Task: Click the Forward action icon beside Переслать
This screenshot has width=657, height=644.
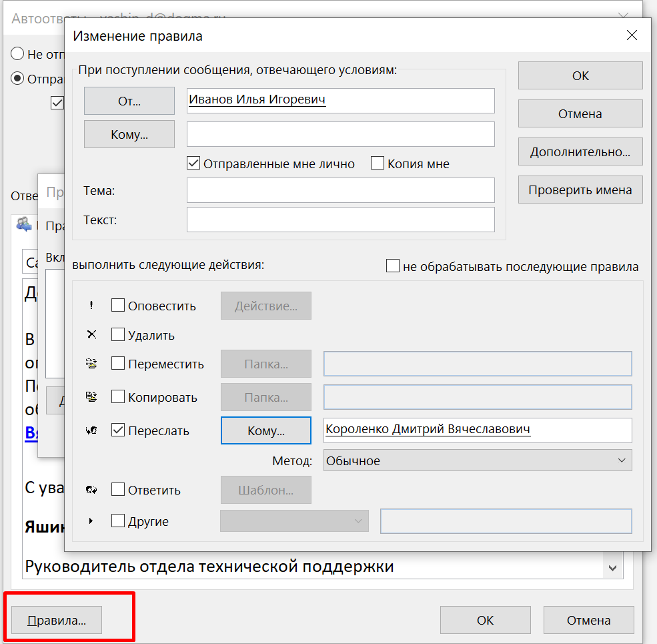Action: coord(92,430)
